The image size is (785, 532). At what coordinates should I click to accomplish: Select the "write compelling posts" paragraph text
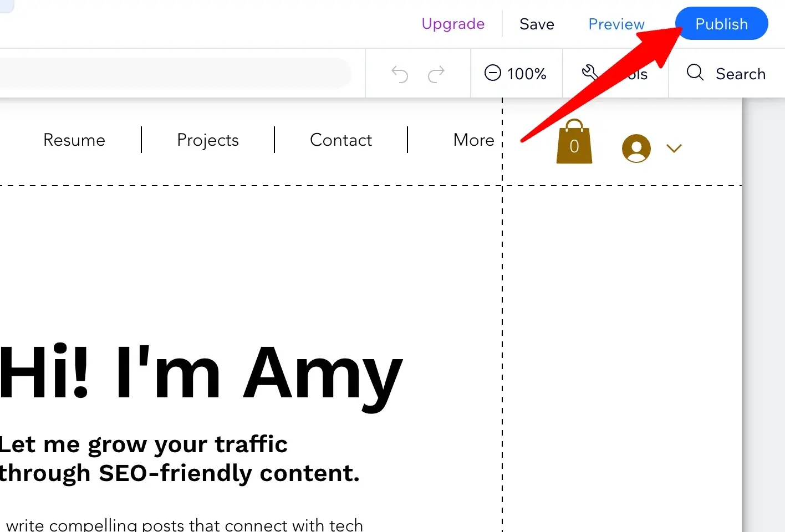184,525
